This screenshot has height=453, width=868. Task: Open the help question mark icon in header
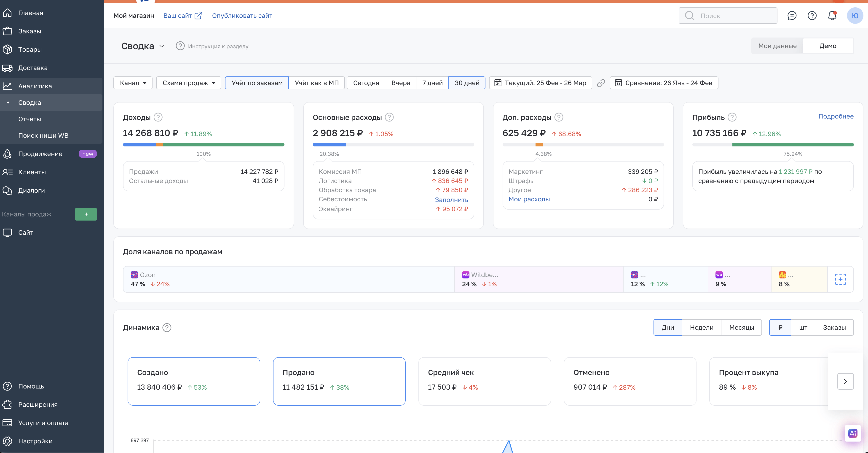(812, 16)
